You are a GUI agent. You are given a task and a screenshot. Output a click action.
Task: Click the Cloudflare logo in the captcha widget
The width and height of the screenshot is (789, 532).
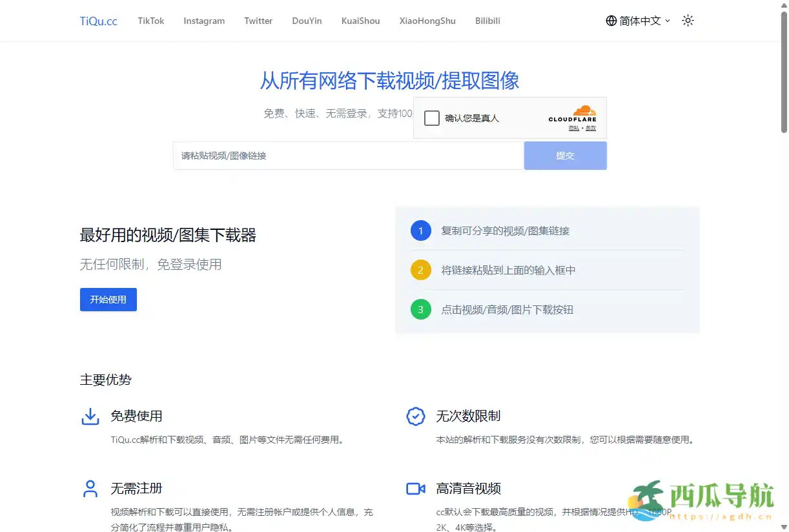click(573, 116)
